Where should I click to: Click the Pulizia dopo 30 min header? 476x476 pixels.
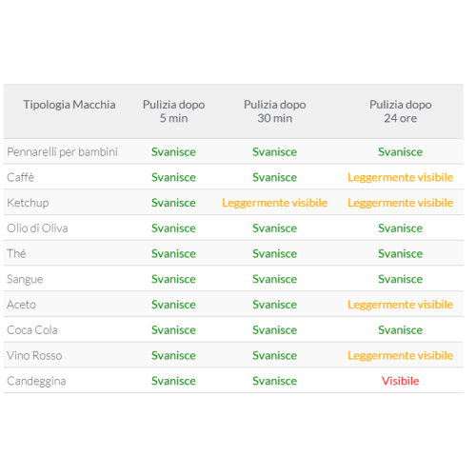pyautogui.click(x=274, y=111)
